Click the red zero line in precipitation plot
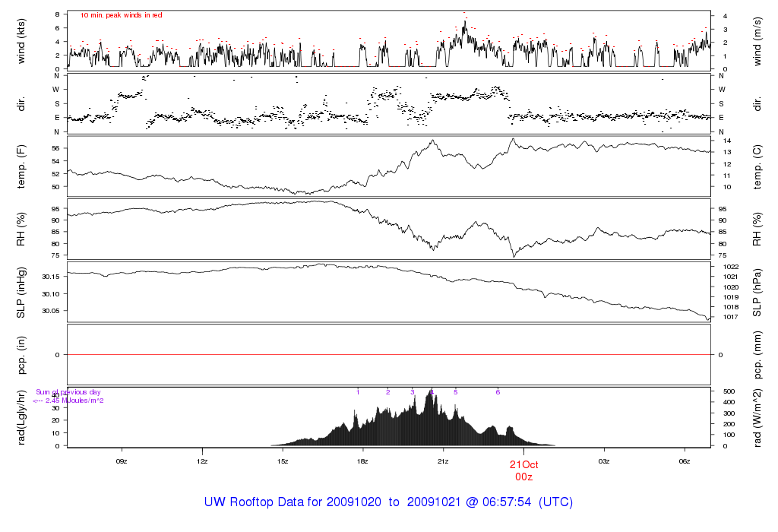Screen dimensions: 778x532 click(x=388, y=355)
